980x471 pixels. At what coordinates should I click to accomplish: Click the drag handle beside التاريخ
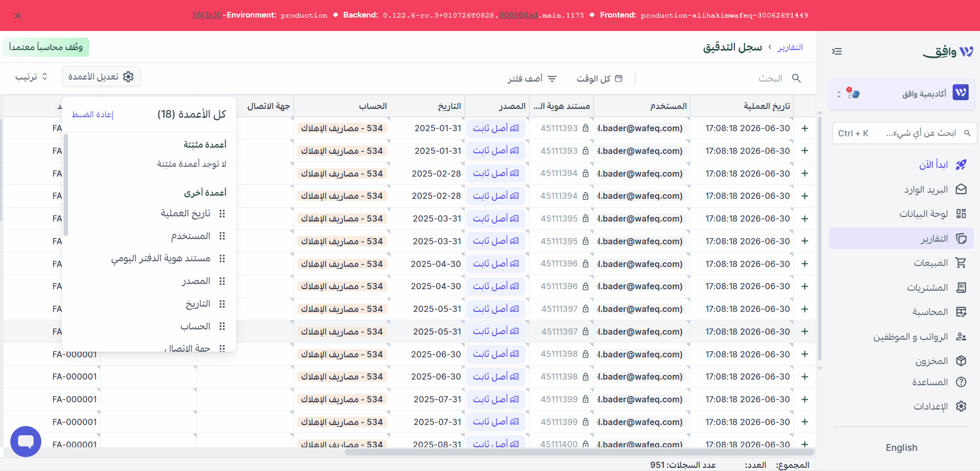222,304
